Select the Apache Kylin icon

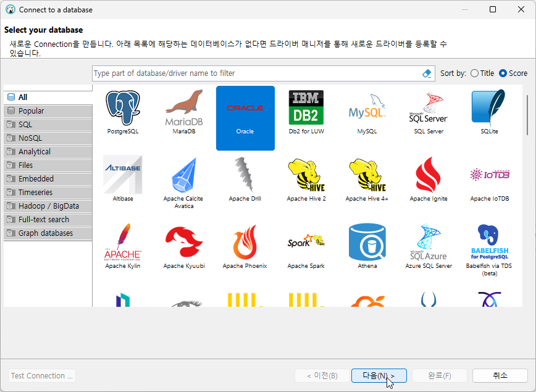123,242
